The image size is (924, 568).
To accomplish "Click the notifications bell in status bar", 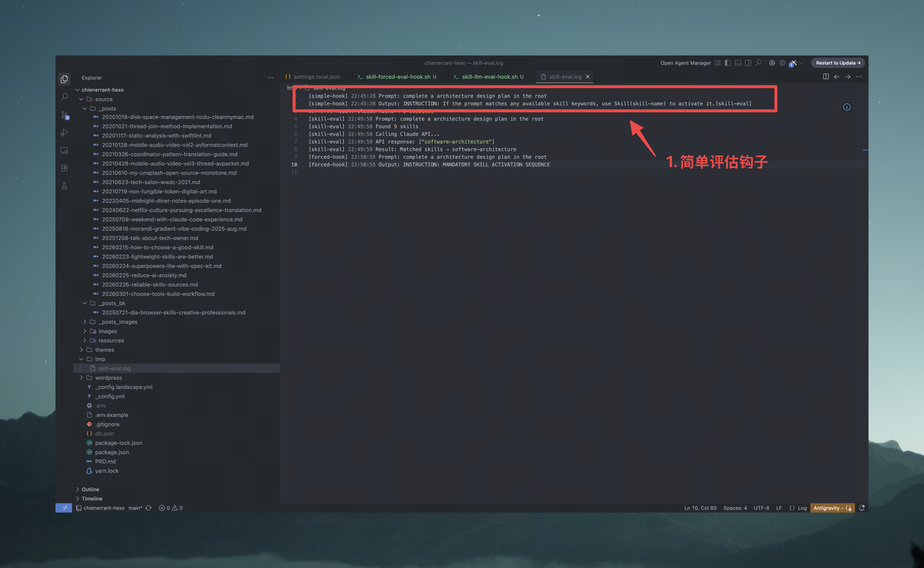I will tap(862, 508).
